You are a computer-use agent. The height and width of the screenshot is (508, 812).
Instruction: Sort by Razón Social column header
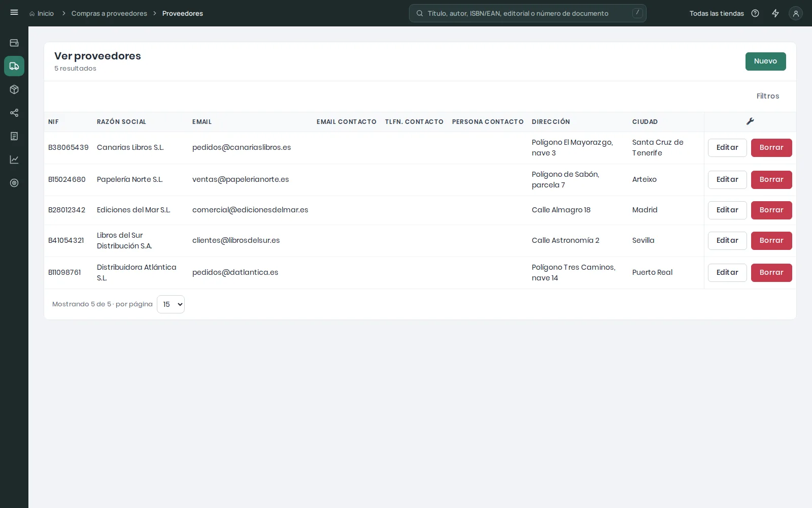point(121,122)
